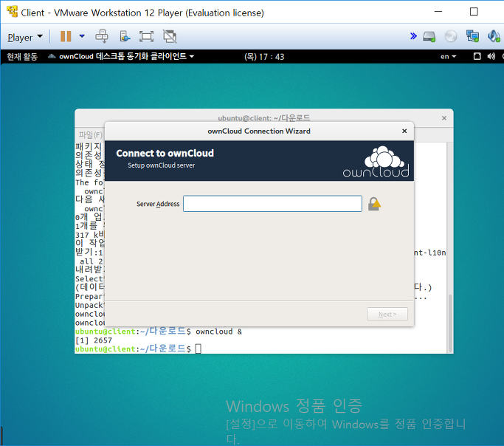Click the hard disk device icon

pyautogui.click(x=429, y=36)
